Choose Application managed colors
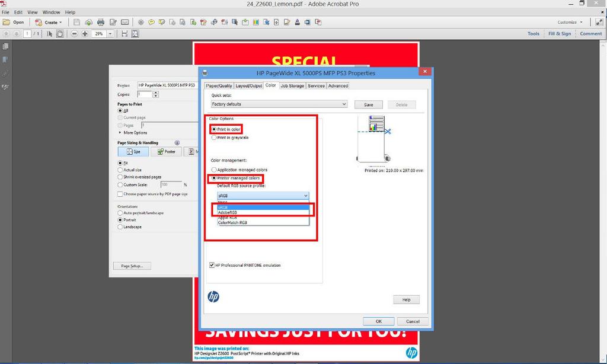Viewport: 607px width, 364px height. (213, 170)
